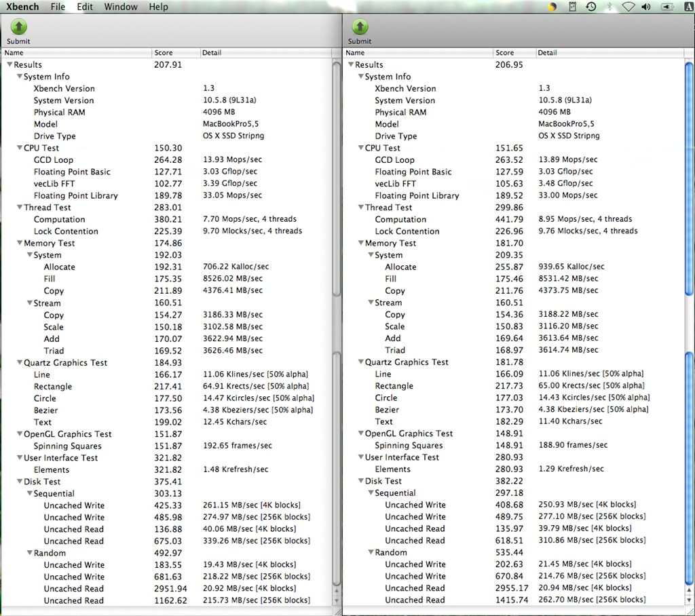The height and width of the screenshot is (616, 695).
Task: Click Name column header in right window
Action: [x=418, y=52]
